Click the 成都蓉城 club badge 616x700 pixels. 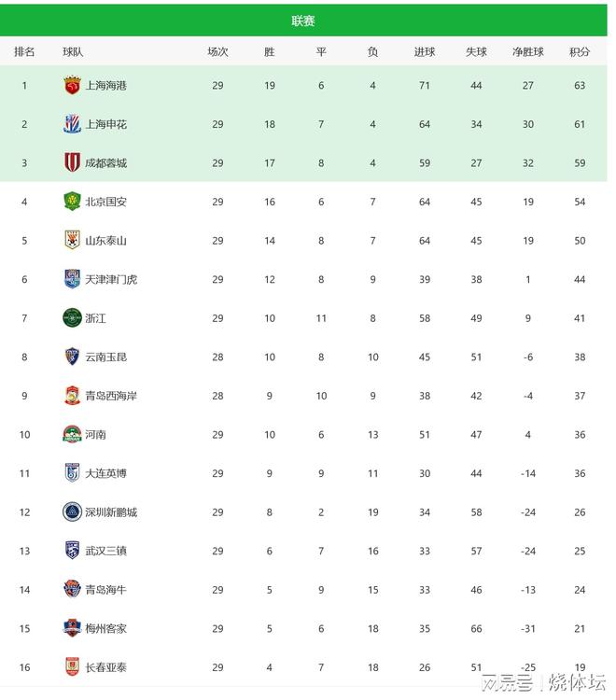pos(72,162)
